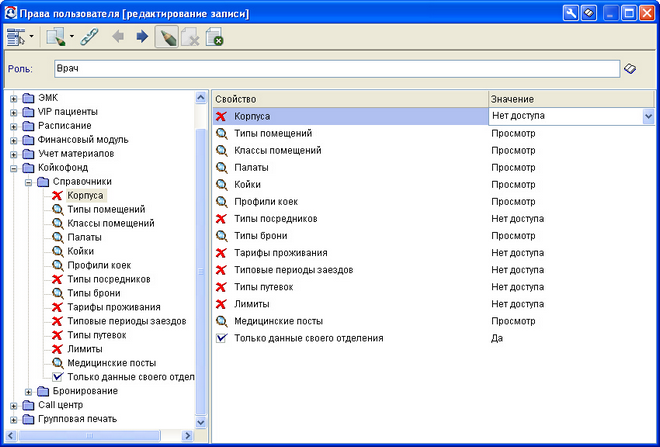Select Койки in the tree
The image size is (660, 447).
81,251
